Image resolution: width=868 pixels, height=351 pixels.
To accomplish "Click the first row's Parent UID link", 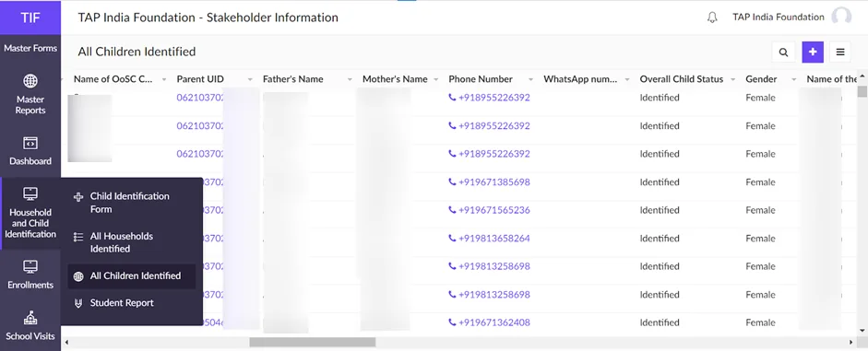I will click(x=200, y=98).
